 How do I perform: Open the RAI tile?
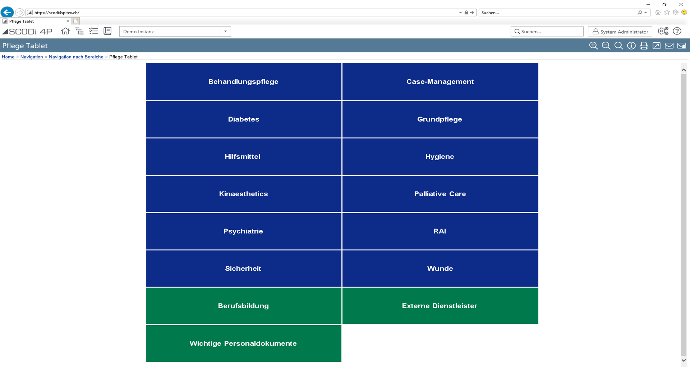pyautogui.click(x=440, y=231)
